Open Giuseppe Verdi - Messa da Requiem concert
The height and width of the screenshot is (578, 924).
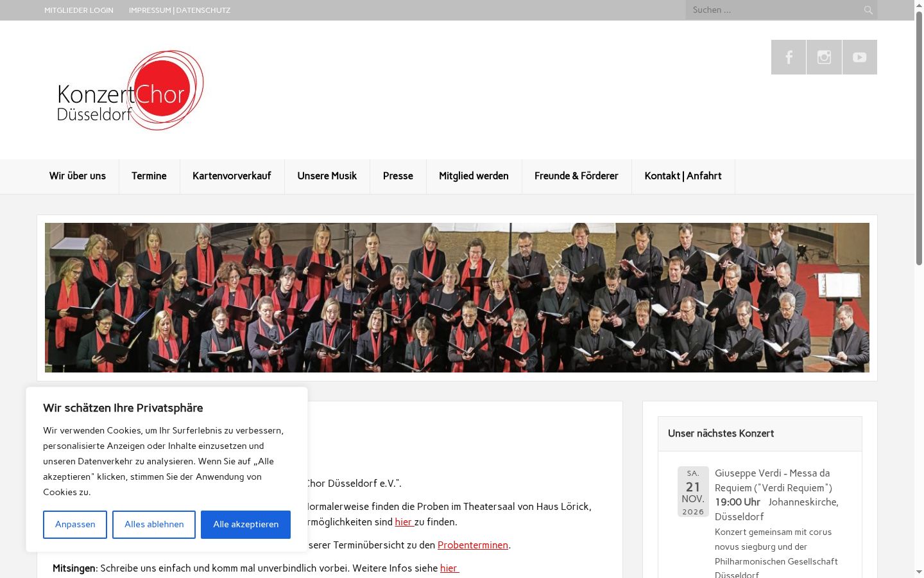pos(773,480)
